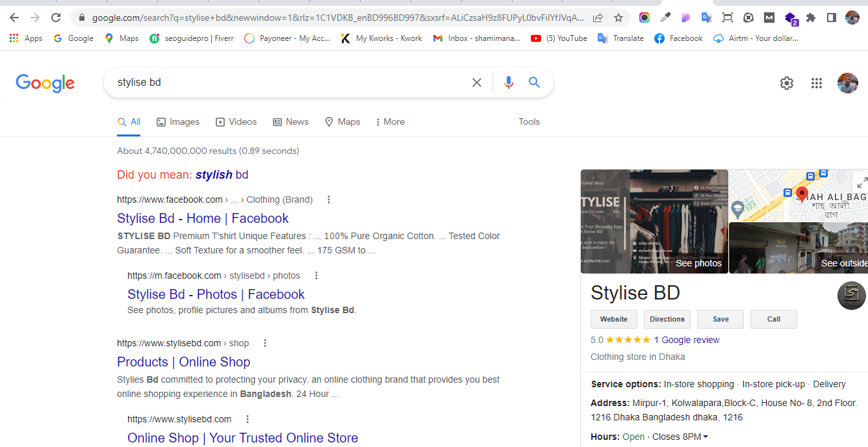Open the Google Translate extension icon
The width and height of the screenshot is (868, 447).
pos(707,18)
